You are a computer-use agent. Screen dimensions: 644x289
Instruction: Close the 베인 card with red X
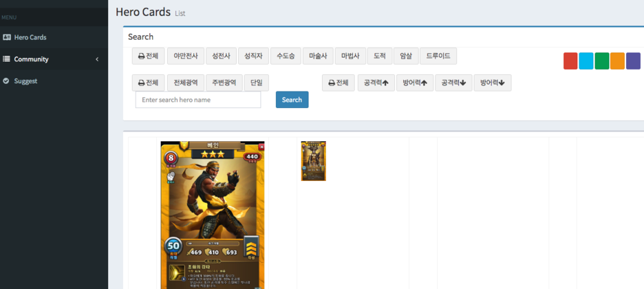[x=261, y=147]
